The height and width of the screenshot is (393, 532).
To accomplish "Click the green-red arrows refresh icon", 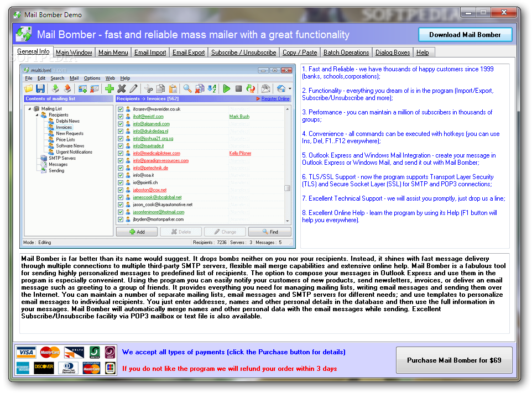I will click(251, 89).
